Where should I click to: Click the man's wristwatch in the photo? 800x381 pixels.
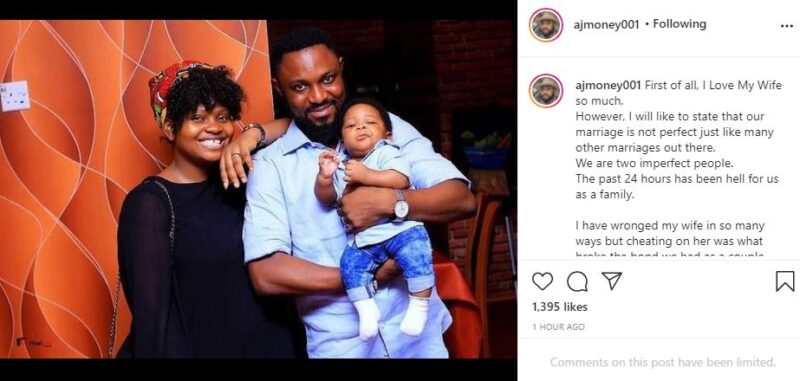point(401,207)
